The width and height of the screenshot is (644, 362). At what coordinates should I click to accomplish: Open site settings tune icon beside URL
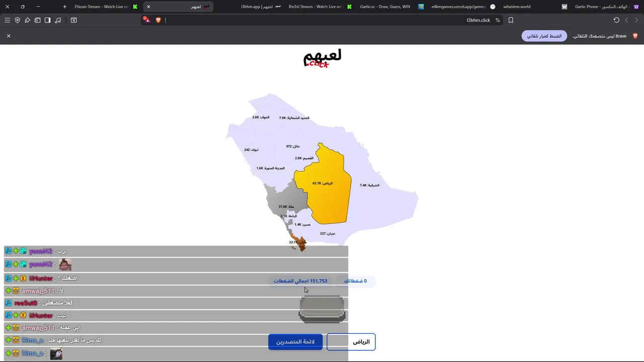point(498,20)
